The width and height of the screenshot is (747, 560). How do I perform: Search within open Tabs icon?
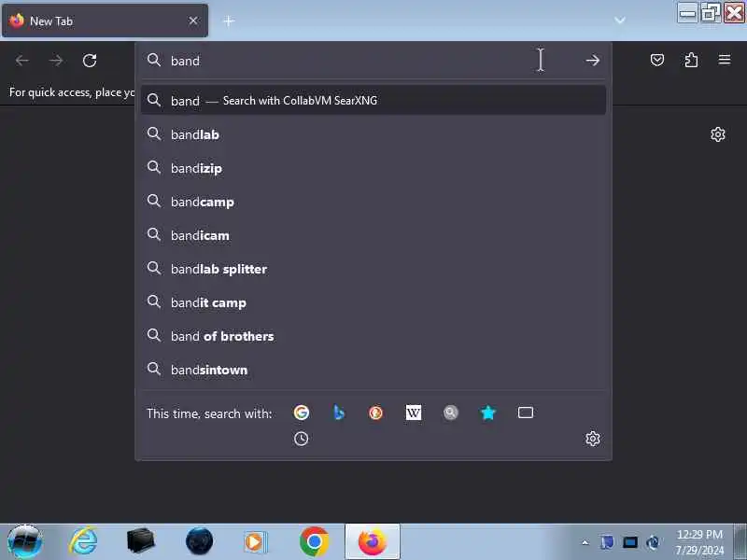coord(526,413)
